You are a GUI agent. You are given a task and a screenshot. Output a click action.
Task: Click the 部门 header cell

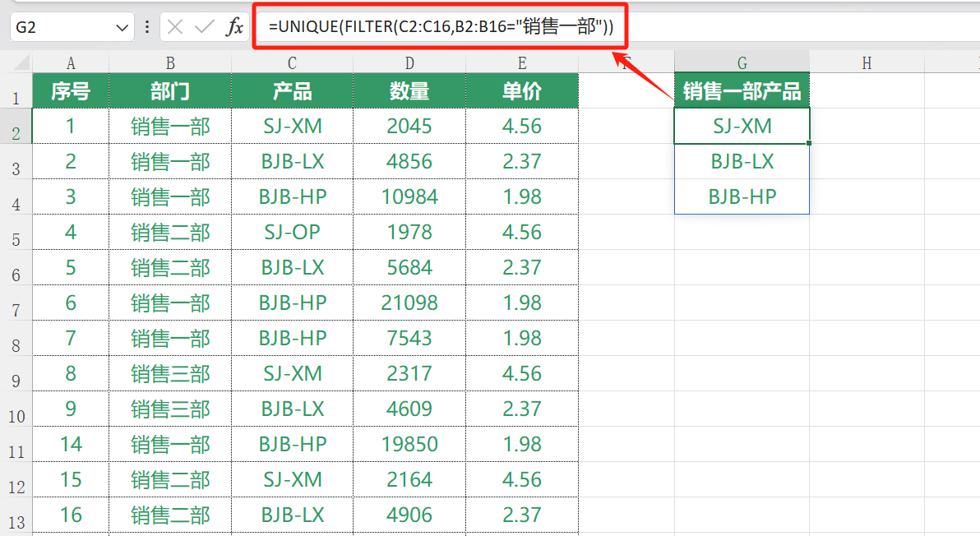pyautogui.click(x=170, y=91)
